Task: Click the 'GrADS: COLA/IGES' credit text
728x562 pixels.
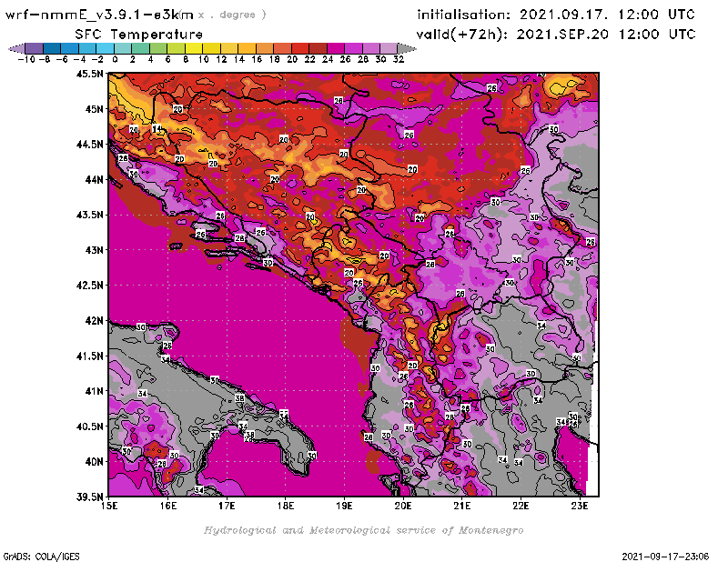Action: click(x=41, y=557)
